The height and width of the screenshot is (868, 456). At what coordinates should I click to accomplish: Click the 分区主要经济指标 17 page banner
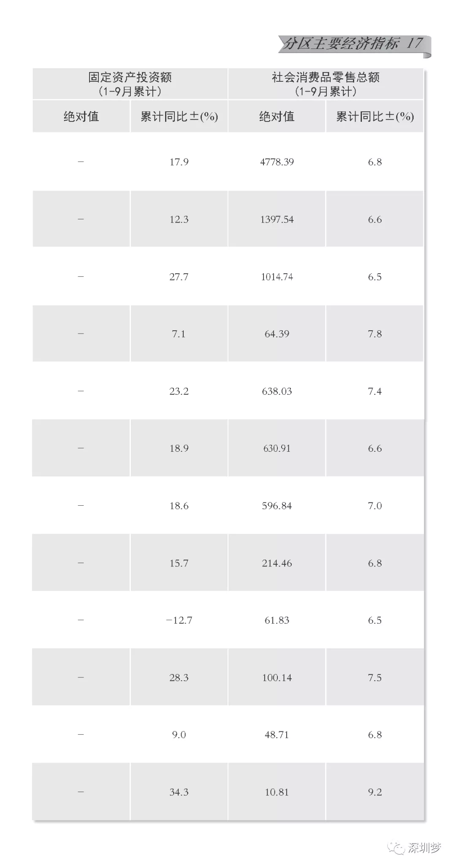click(x=354, y=44)
